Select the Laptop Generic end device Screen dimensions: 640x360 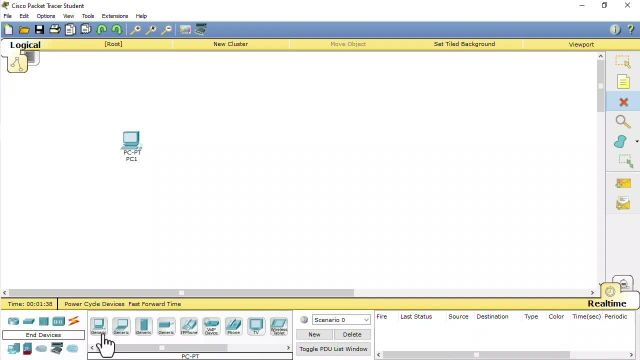[121, 326]
